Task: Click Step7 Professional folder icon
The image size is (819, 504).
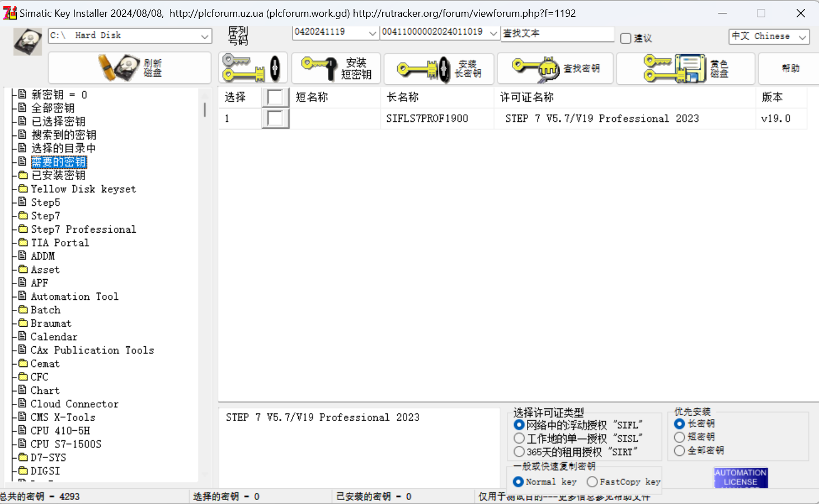Action: [x=23, y=229]
